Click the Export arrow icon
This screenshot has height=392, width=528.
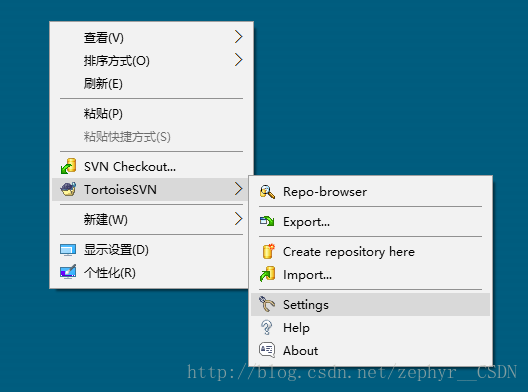[x=267, y=221]
